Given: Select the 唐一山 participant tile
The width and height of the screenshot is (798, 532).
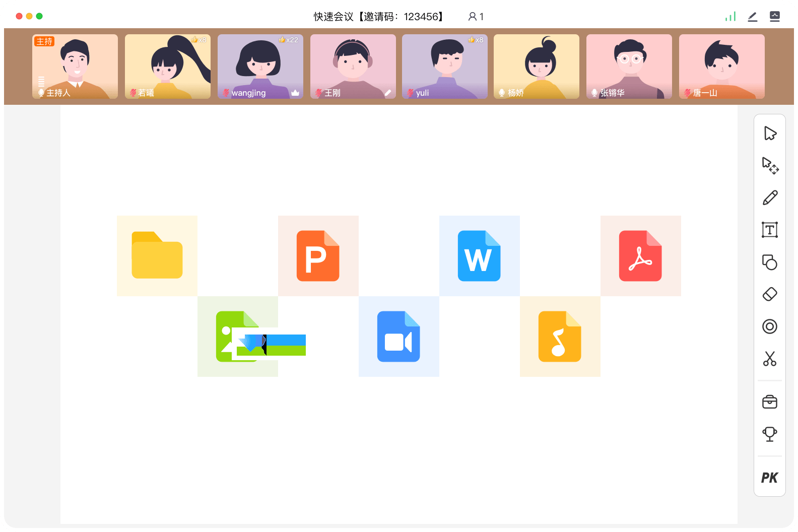Looking at the screenshot, I should tap(722, 66).
